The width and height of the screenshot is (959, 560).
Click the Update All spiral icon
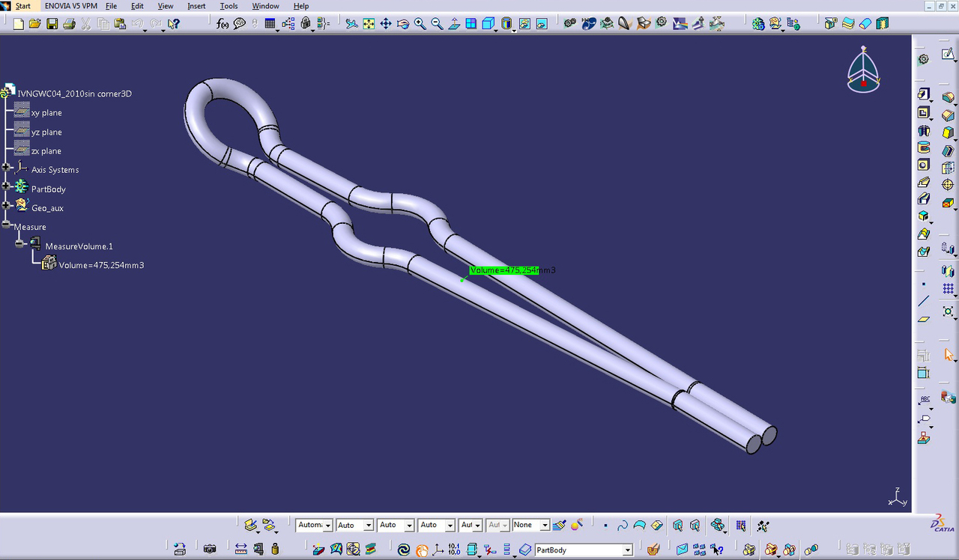[x=404, y=550]
